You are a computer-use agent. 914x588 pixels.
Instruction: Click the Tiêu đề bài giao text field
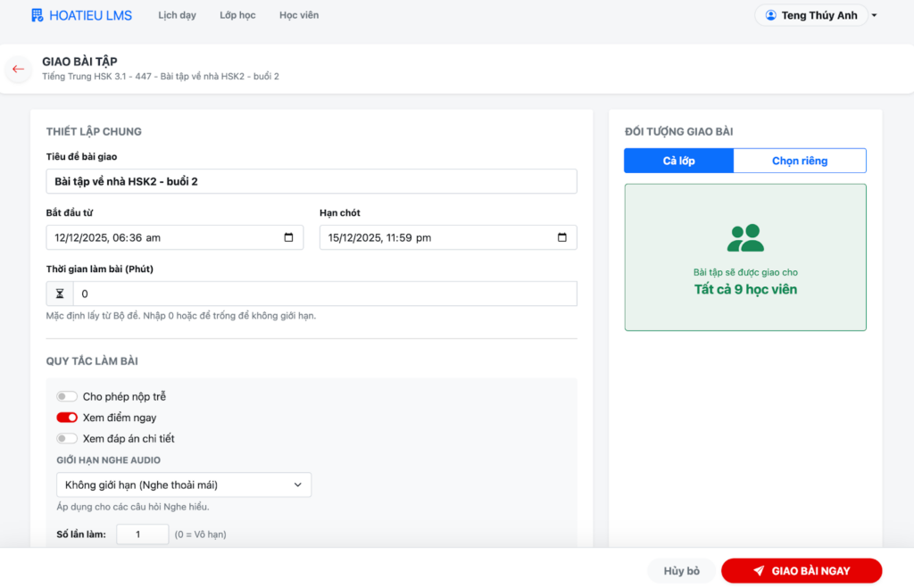312,181
